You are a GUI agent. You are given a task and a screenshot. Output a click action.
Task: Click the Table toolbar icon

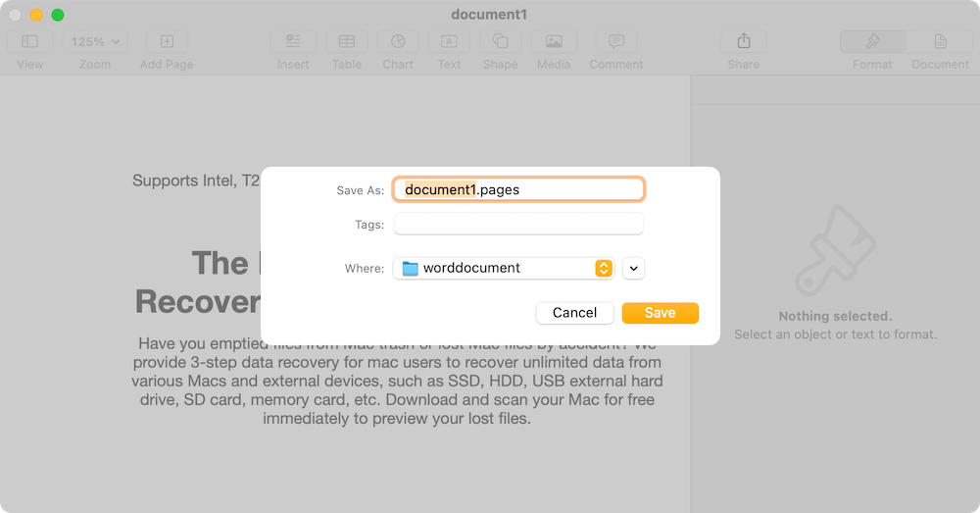pos(347,42)
